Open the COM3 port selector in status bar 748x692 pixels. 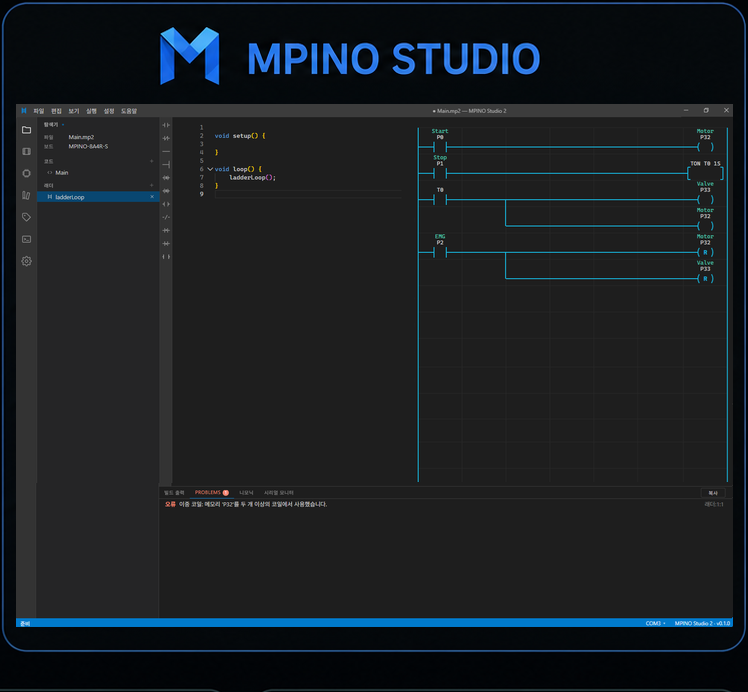click(x=655, y=623)
